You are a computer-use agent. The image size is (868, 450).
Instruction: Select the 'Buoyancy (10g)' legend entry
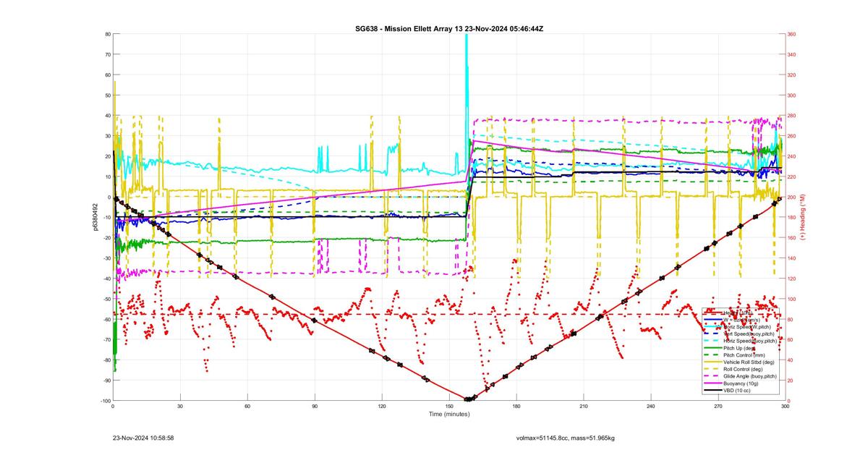tap(741, 383)
